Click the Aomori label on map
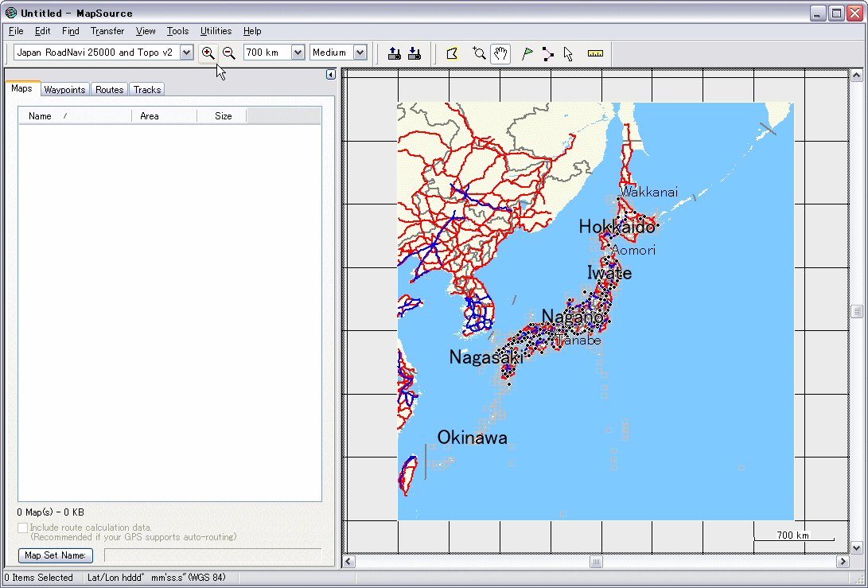 (633, 251)
